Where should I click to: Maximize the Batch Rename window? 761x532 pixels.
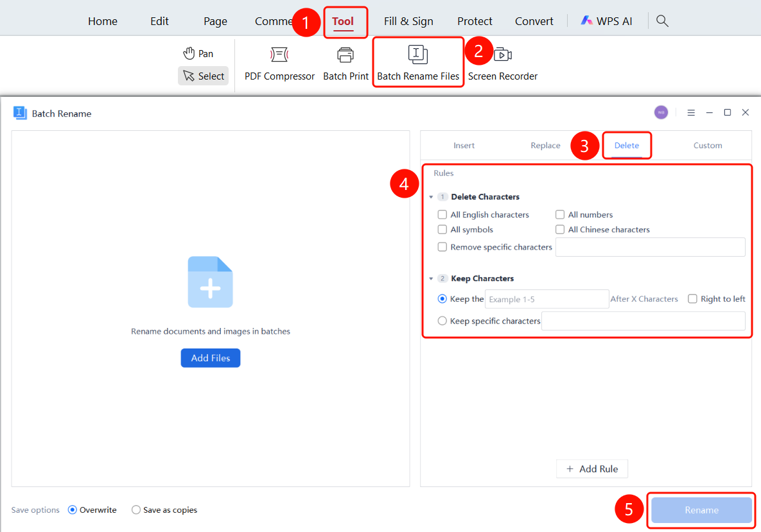pos(727,112)
